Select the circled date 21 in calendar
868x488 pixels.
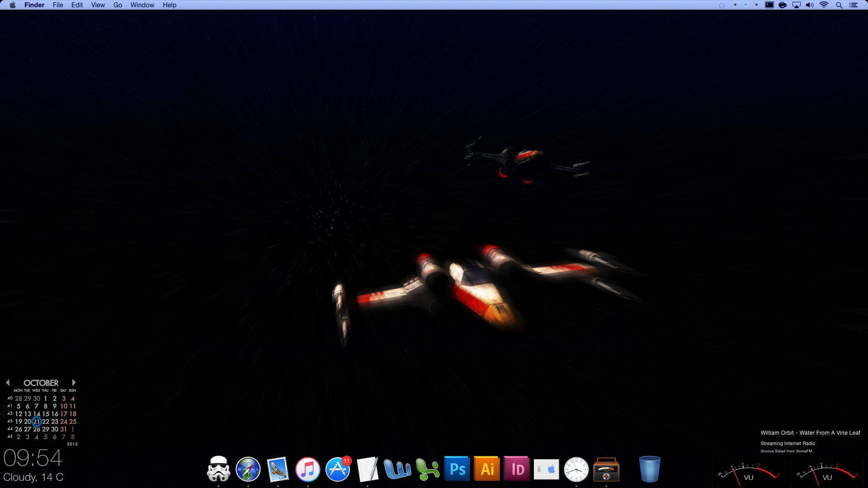(37, 422)
